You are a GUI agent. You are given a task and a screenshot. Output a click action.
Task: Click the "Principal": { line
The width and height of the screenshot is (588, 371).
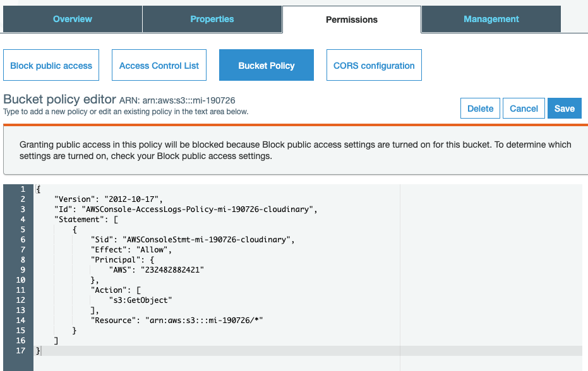point(123,260)
